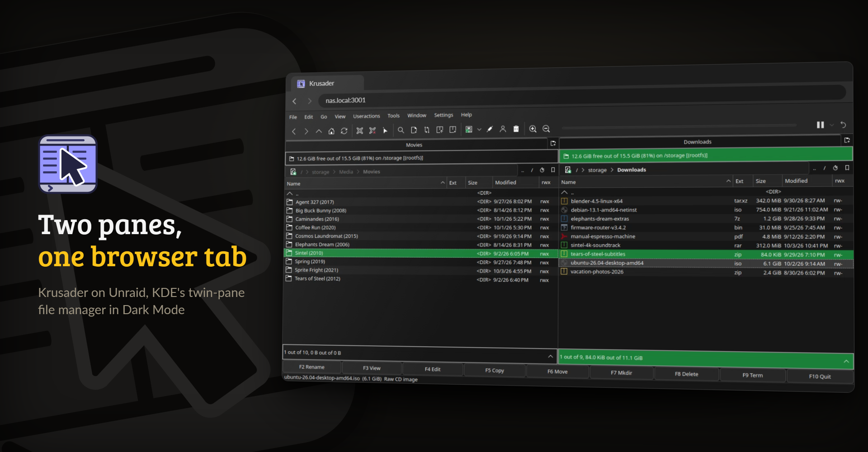Reload panel with the refresh toolbar icon
This screenshot has width=868, height=452.
[x=344, y=131]
